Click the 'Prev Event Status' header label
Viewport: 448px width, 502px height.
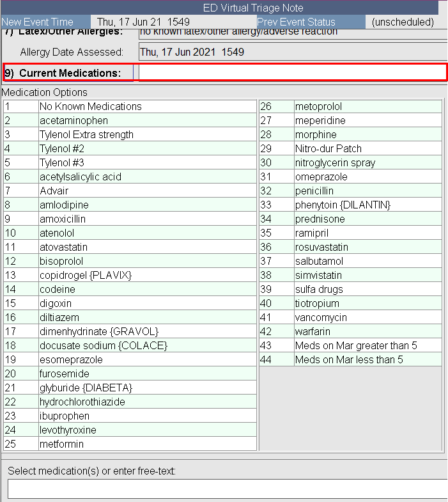coord(296,22)
